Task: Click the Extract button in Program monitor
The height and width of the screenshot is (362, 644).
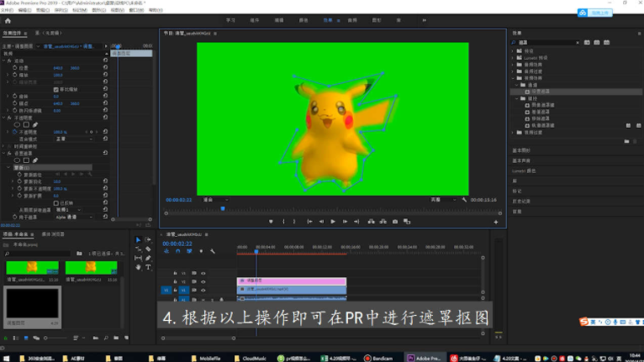Action: coord(383,222)
